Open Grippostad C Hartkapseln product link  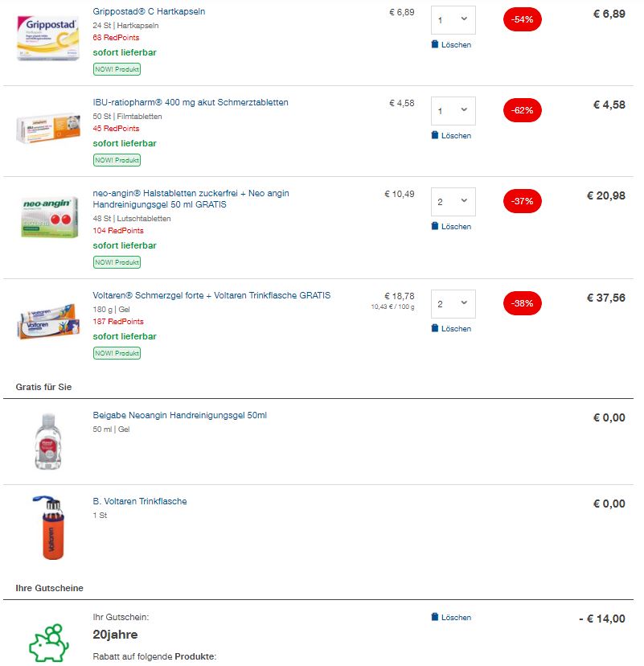click(149, 11)
